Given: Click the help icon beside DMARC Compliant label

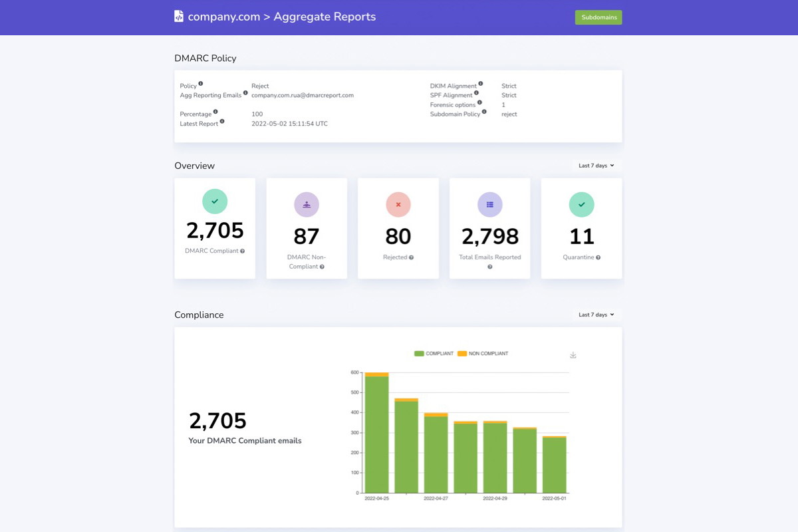Looking at the screenshot, I should [243, 252].
